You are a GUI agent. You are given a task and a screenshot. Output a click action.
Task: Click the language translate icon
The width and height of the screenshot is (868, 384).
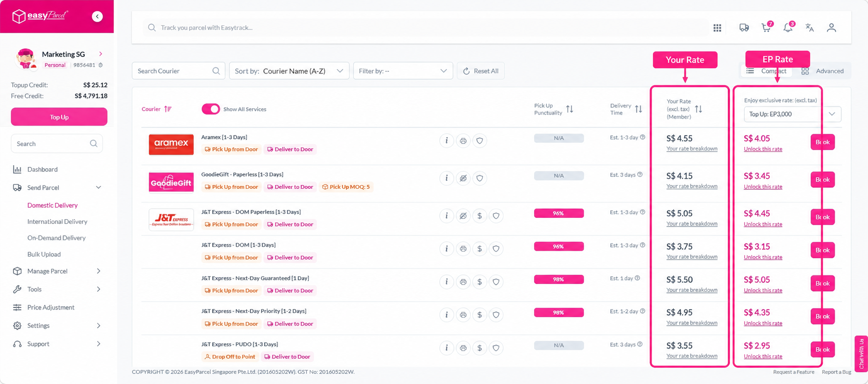point(810,28)
